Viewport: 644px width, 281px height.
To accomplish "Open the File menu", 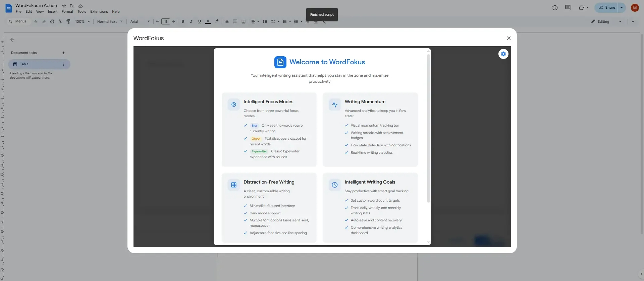I will [18, 12].
